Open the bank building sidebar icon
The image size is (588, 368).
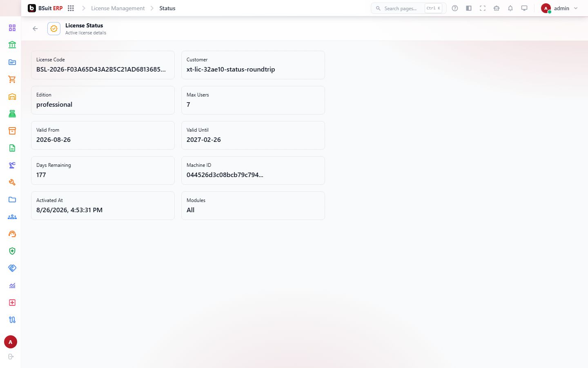click(x=12, y=45)
